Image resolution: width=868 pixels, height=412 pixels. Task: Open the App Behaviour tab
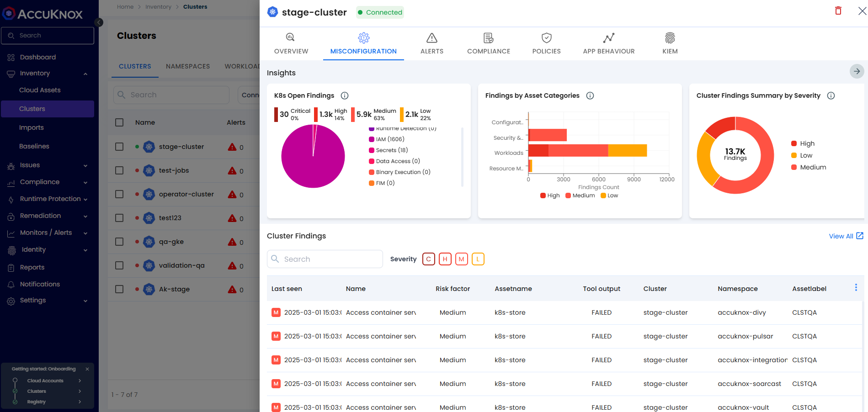(609, 44)
